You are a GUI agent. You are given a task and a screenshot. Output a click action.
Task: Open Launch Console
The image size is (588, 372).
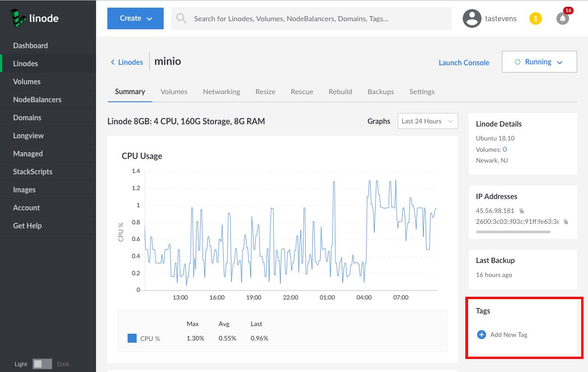point(464,63)
